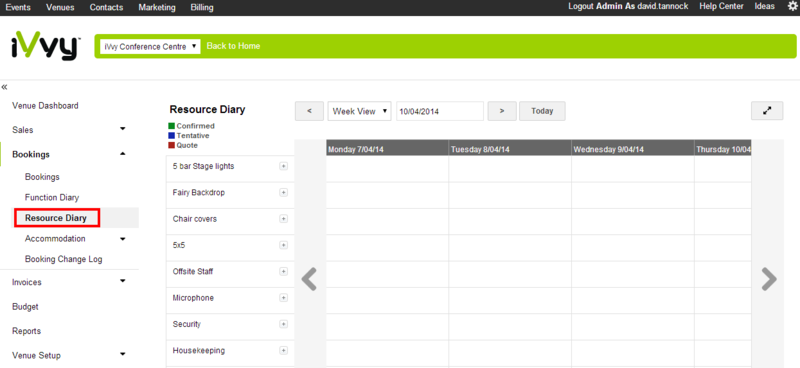Select the Fairy Backdrop resource name
This screenshot has height=368, width=800.
coord(199,192)
